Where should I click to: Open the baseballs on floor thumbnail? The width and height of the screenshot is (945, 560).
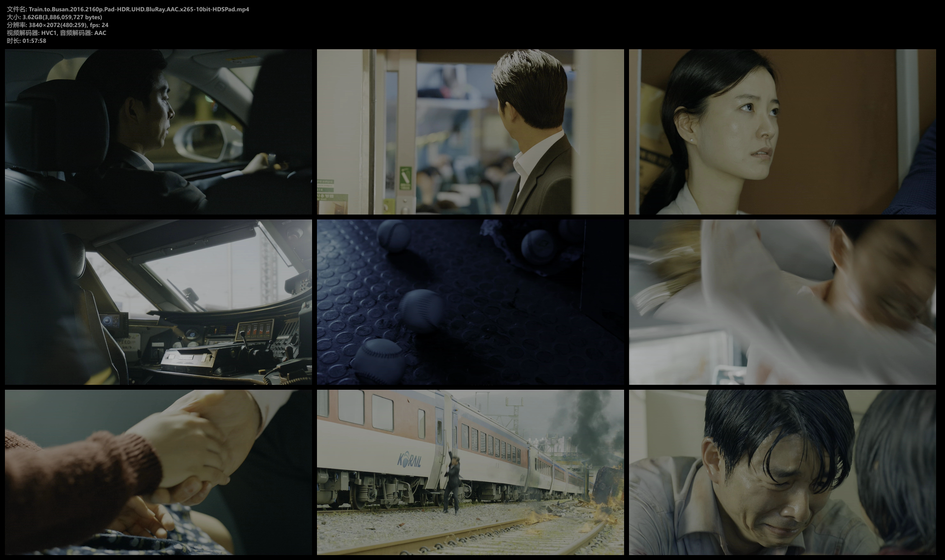point(470,302)
